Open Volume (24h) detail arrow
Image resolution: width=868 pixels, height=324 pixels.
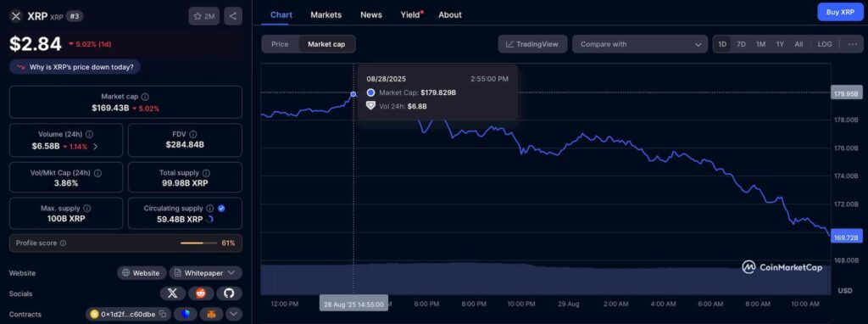point(95,146)
